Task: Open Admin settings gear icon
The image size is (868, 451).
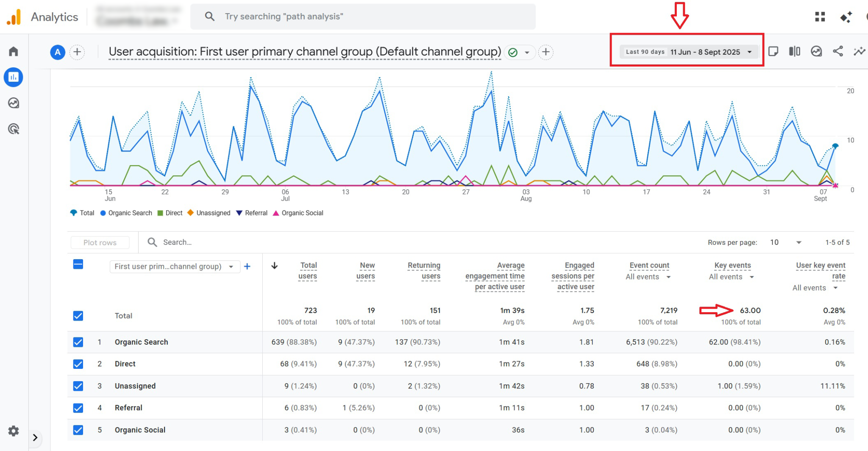Action: point(14,431)
